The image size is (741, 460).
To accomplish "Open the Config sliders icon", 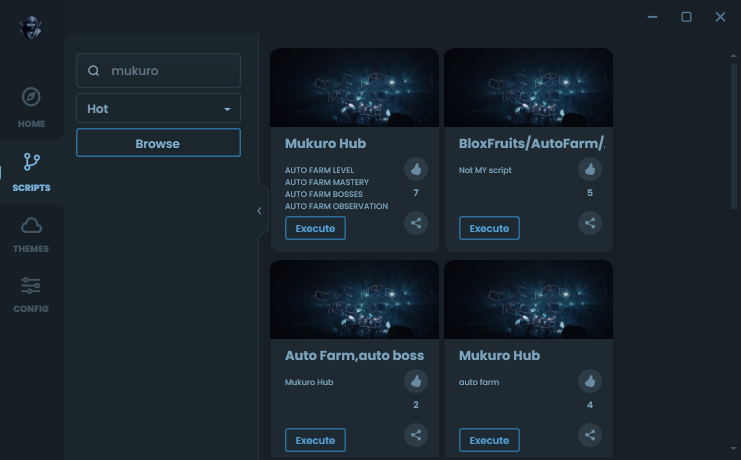I will click(31, 286).
